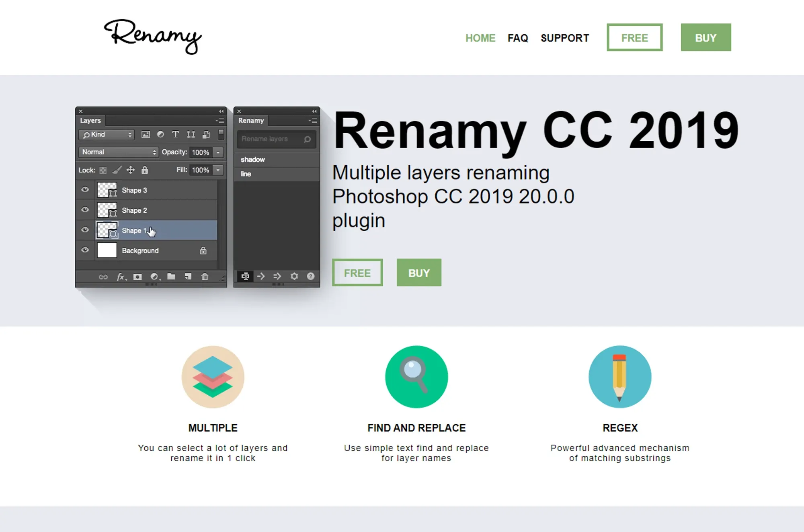Click the Background layer lock icon
Image resolution: width=804 pixels, height=532 pixels.
(203, 251)
